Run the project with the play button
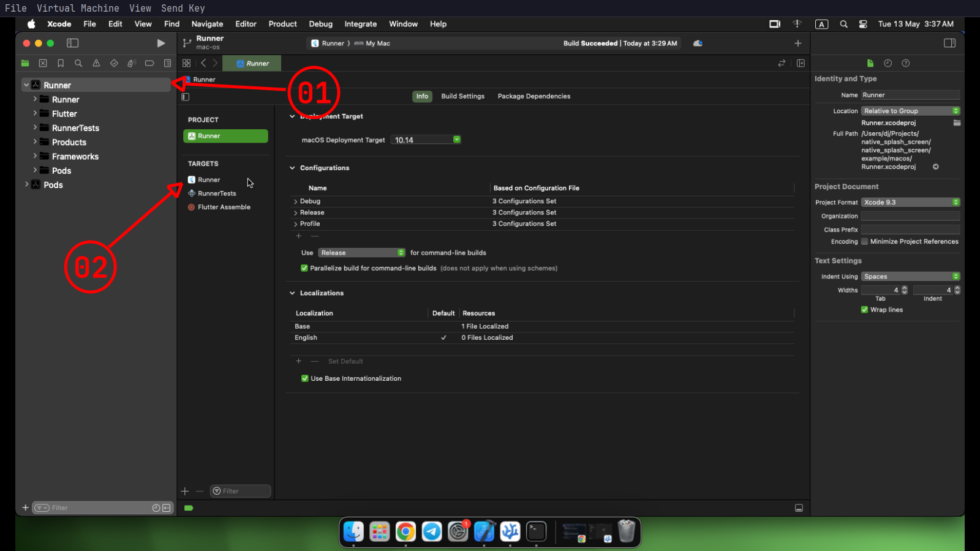Screen dimensions: 980x551 tap(160, 43)
